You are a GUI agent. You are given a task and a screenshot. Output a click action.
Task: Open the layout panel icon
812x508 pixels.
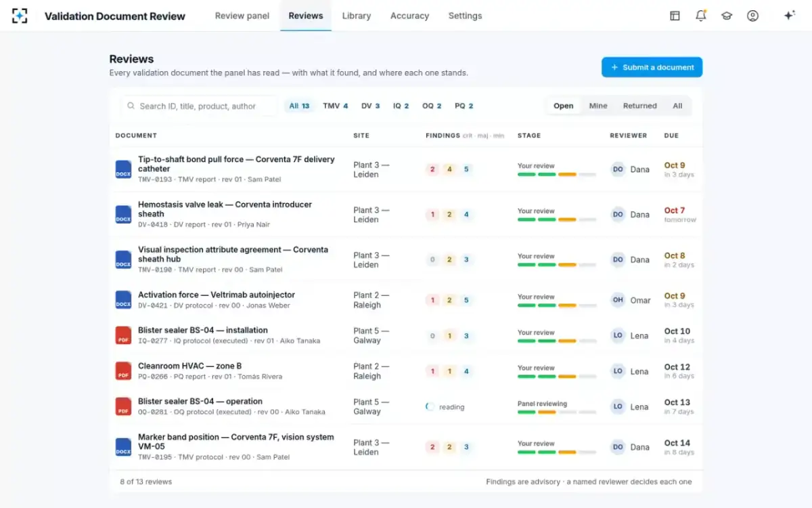pos(675,16)
